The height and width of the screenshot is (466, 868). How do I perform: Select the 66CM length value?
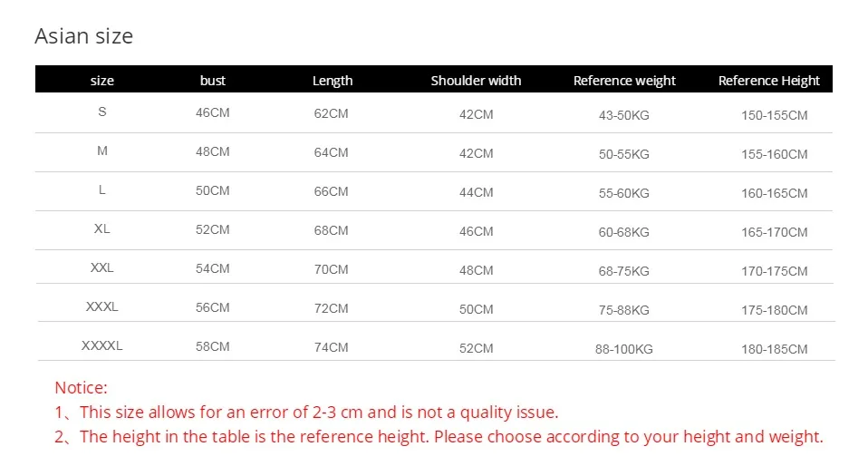[331, 191]
